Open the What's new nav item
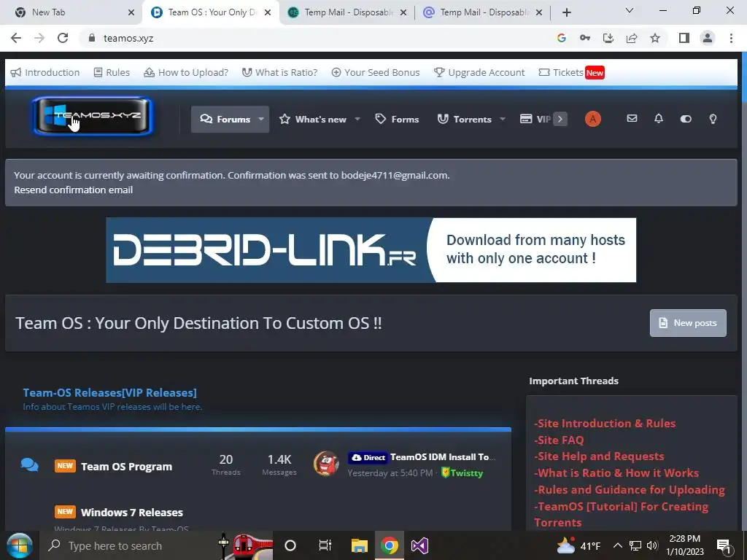Image resolution: width=747 pixels, height=560 pixels. (312, 119)
